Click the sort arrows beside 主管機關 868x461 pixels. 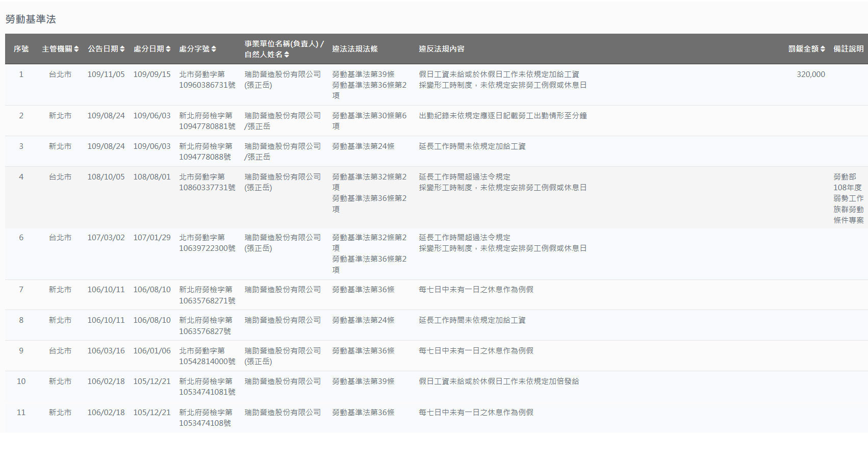[x=76, y=49]
